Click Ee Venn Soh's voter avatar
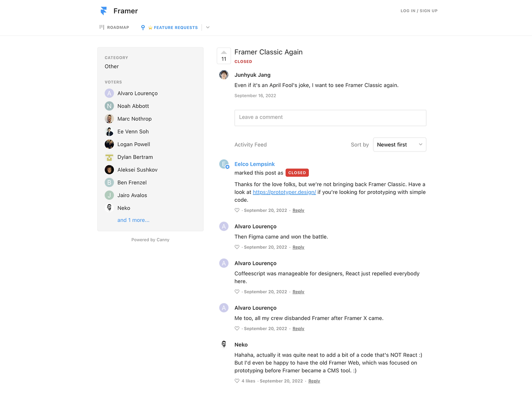Viewport: 532px width, 399px height. click(109, 132)
